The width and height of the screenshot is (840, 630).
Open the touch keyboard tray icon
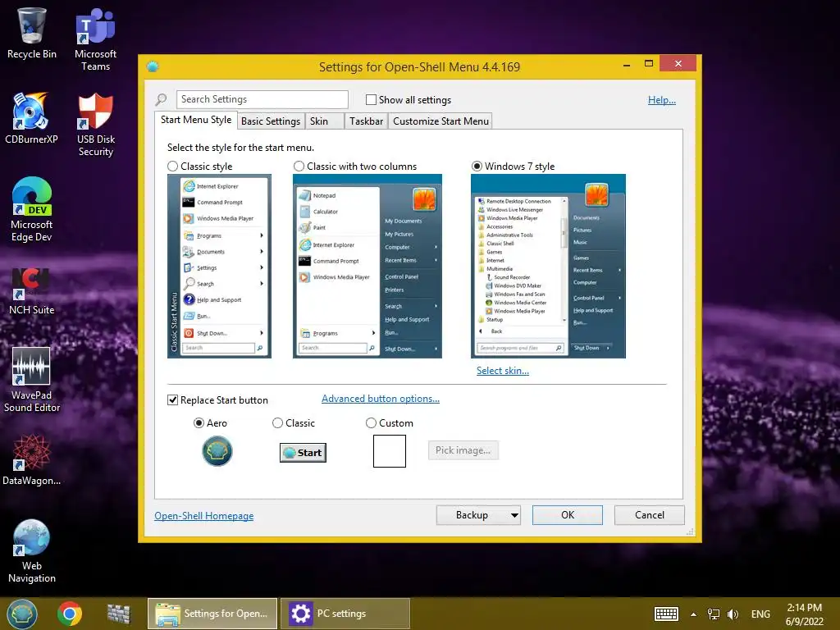[x=666, y=614]
